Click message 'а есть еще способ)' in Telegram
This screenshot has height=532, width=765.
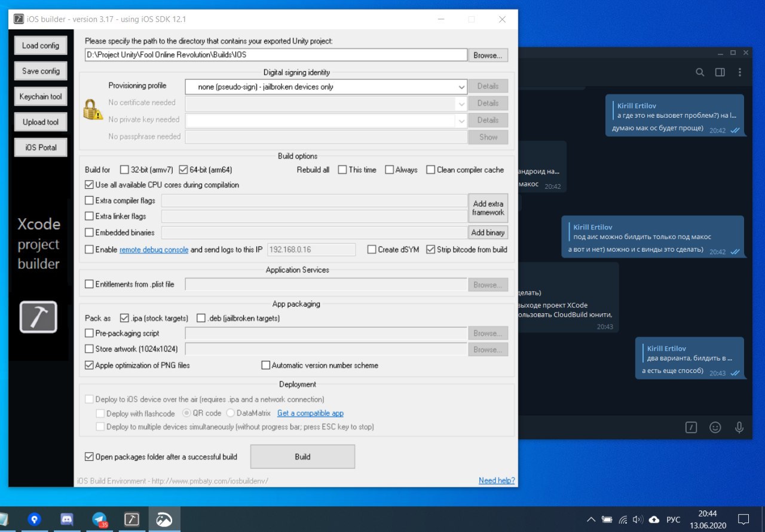[672, 371]
